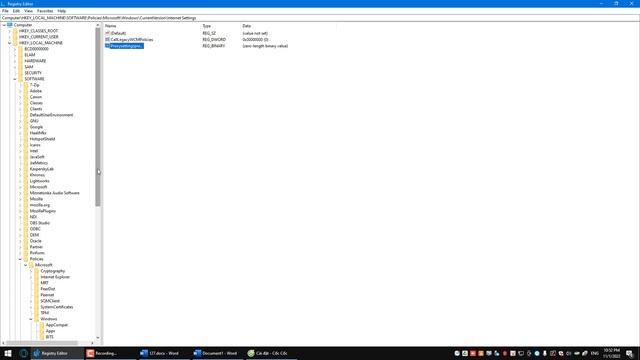
Task: Select the MozillaPlugins key
Action: 42,211
